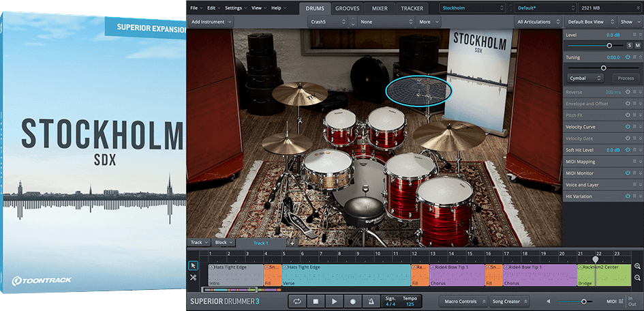The width and height of the screenshot is (644, 311).
Task: Switch to the TRACKER tab
Action: click(412, 8)
